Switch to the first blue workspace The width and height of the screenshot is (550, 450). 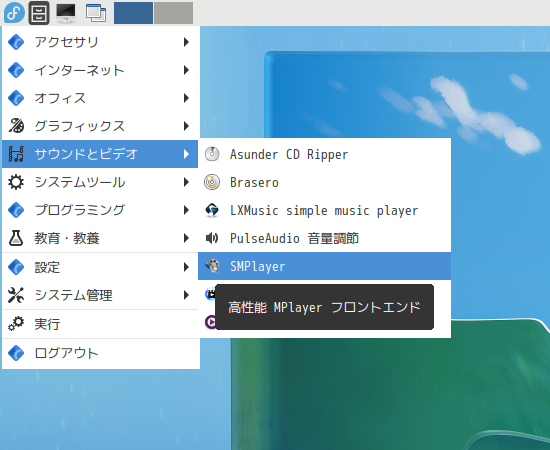(133, 13)
